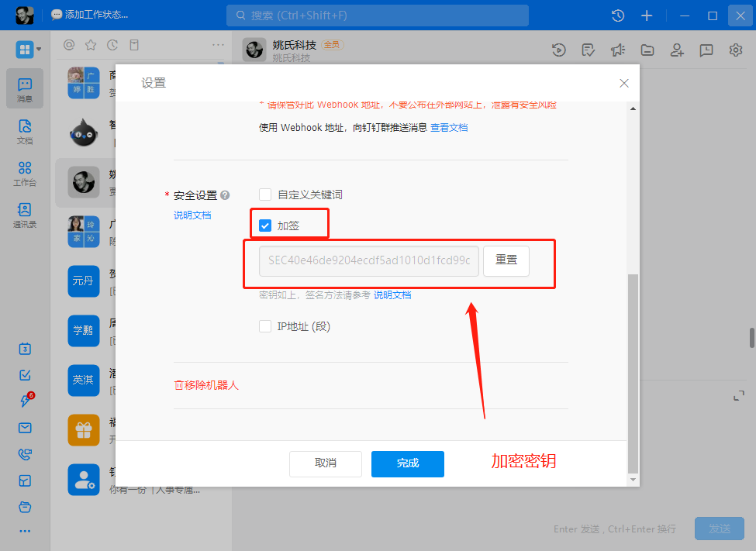Click 添加工作状态 status button
This screenshot has width=756, height=551.
90,15
